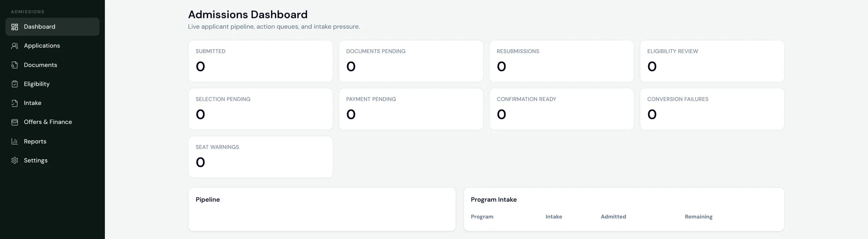Click the Dashboard grid icon in sidebar
This screenshot has height=239, width=868.
14,27
